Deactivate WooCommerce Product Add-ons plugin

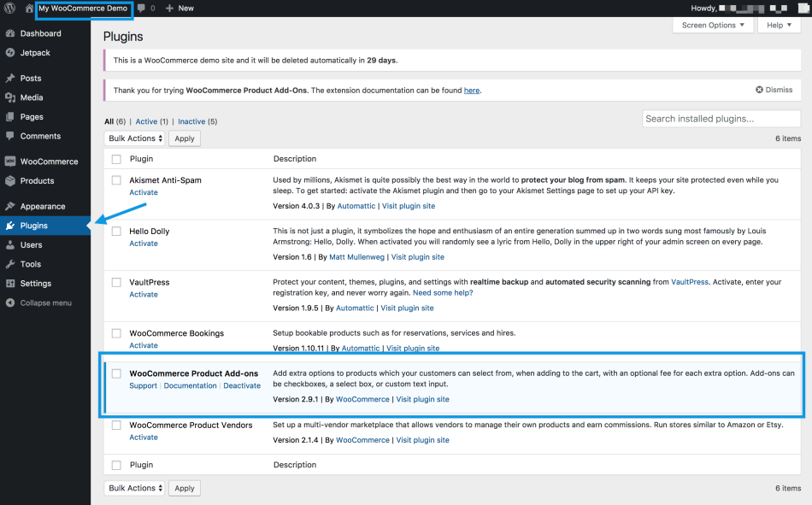click(x=242, y=385)
